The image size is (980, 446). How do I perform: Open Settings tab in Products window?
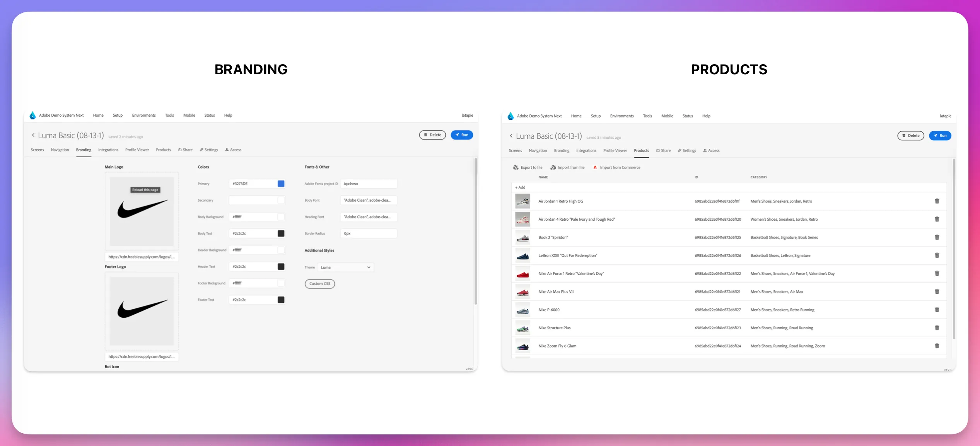[x=687, y=151]
